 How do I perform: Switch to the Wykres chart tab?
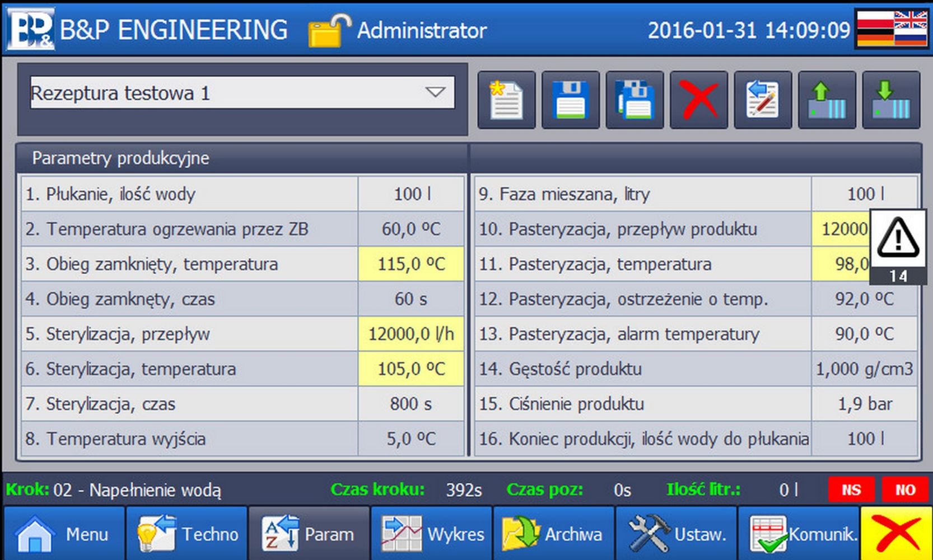click(x=432, y=534)
